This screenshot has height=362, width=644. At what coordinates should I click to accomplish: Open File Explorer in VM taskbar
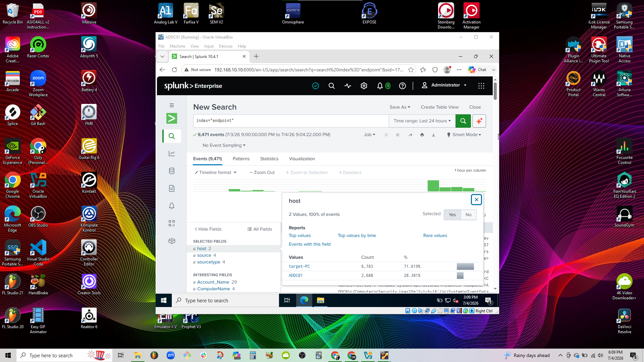click(320, 300)
